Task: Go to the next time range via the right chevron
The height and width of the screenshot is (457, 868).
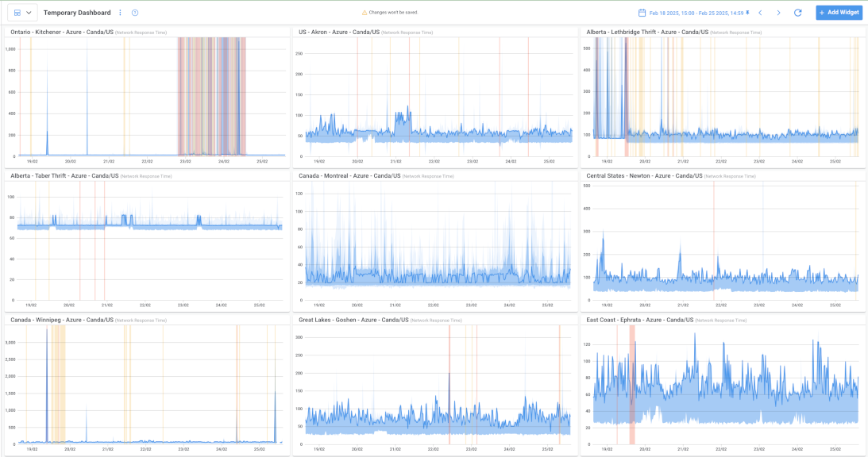Action: click(x=778, y=13)
